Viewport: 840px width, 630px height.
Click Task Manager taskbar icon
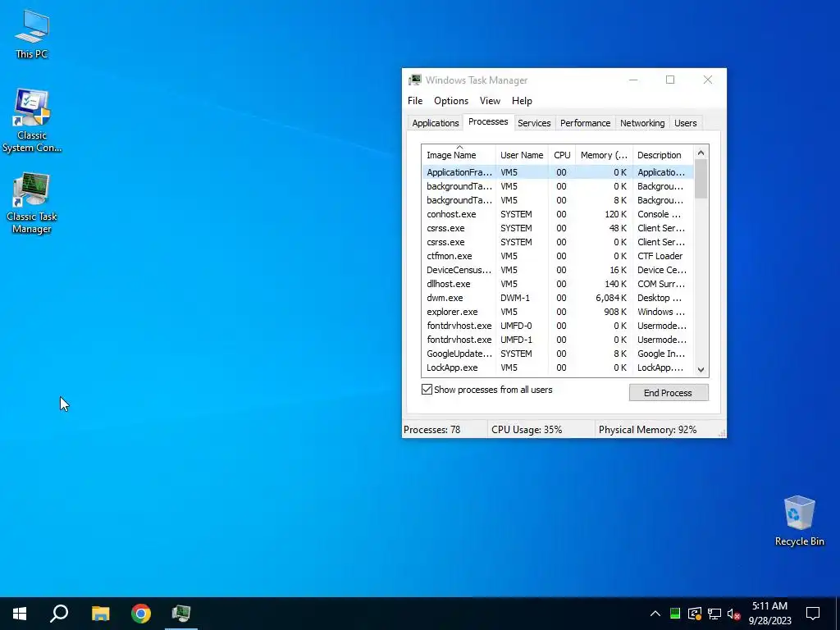tap(181, 614)
